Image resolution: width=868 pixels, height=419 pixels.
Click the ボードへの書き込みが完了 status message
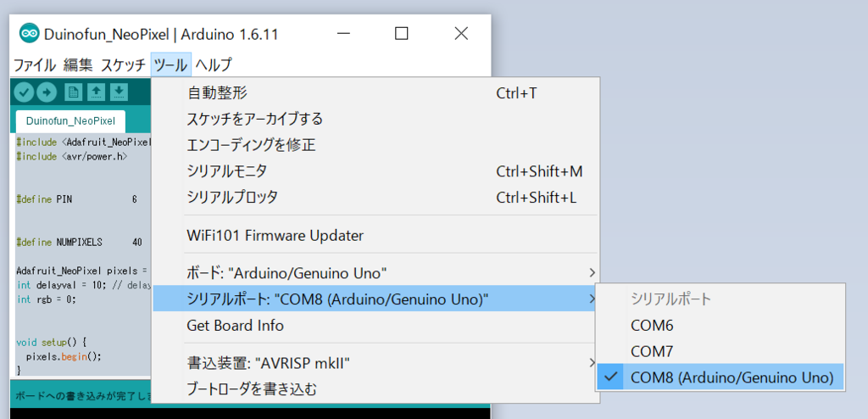point(83,396)
